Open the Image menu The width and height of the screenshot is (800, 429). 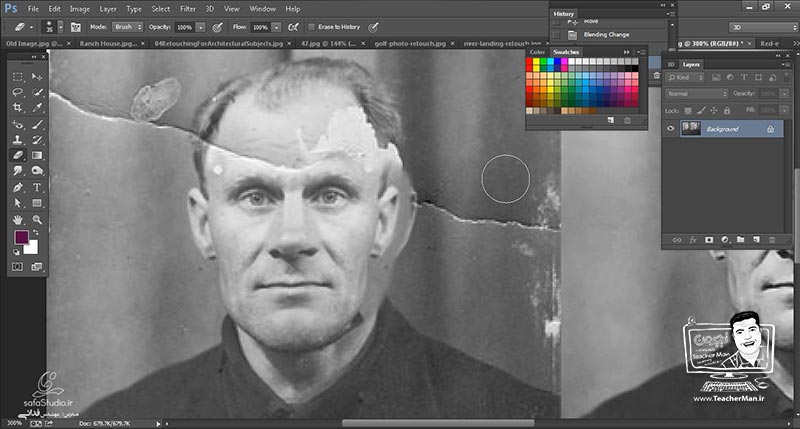[x=80, y=9]
